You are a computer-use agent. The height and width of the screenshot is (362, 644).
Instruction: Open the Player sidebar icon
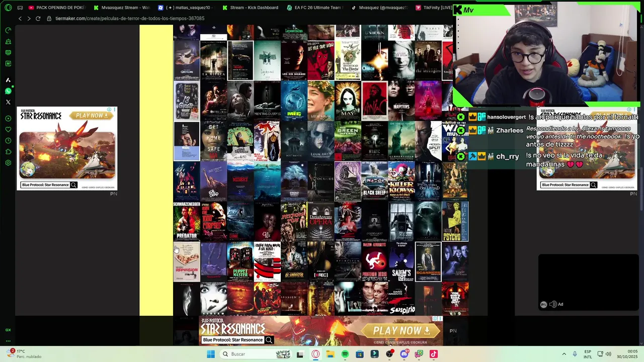click(x=8, y=119)
